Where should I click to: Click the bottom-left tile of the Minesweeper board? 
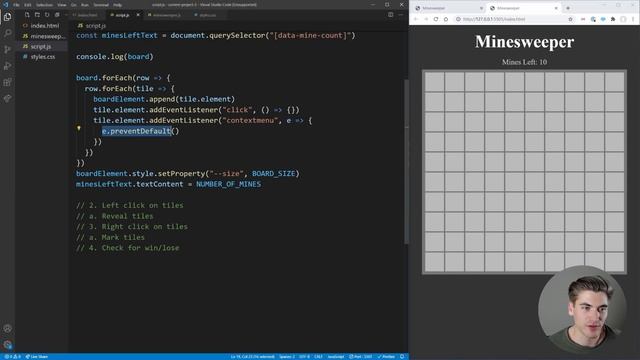(434, 261)
